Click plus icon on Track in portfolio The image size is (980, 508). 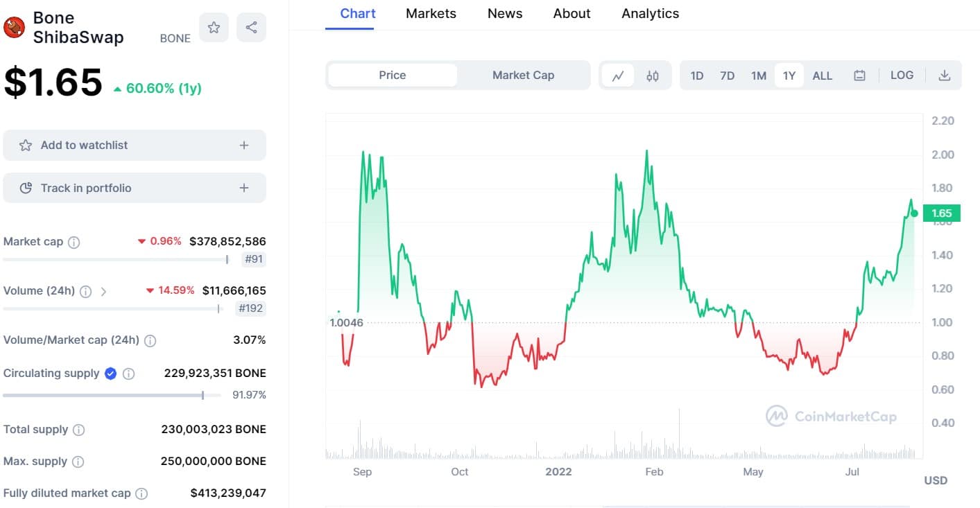point(243,188)
